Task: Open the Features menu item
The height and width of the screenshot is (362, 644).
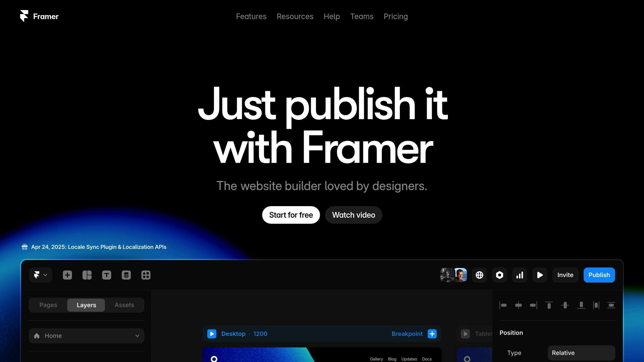Action: tap(251, 16)
